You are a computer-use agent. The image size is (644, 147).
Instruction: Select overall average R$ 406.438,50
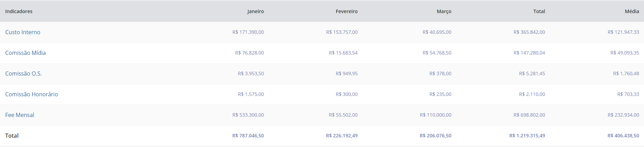click(x=623, y=136)
